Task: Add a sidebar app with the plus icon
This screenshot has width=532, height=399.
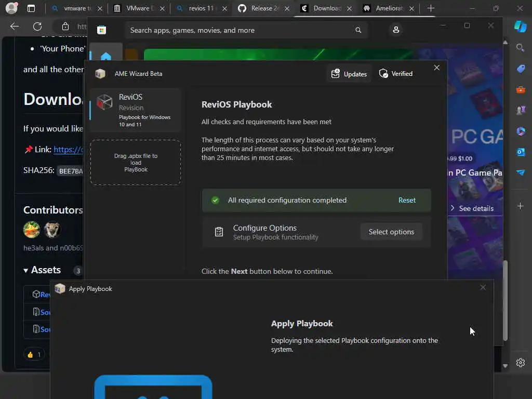Action: [520, 206]
